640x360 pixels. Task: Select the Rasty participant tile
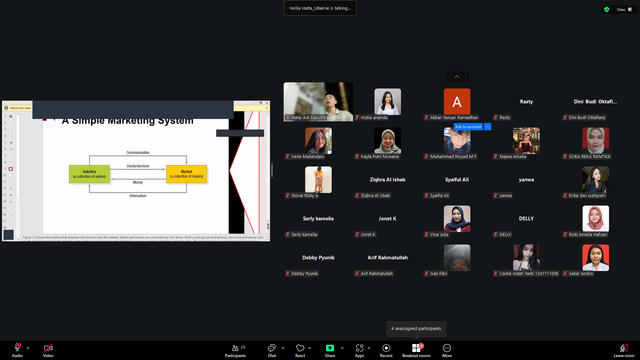click(x=526, y=102)
